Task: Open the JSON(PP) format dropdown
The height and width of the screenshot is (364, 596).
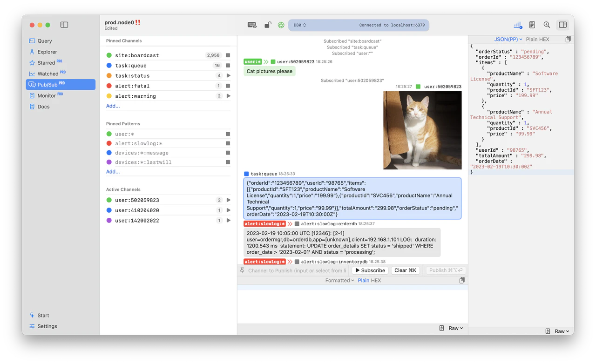Action: coord(508,39)
